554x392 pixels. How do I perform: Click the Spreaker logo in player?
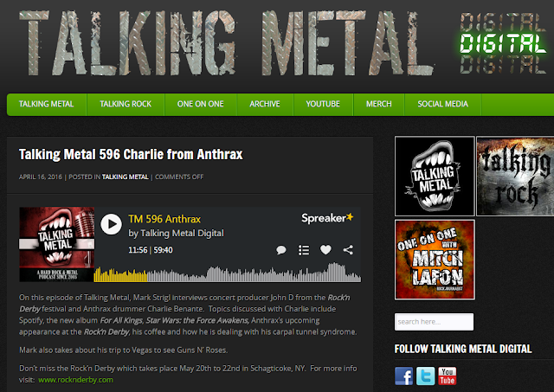click(327, 218)
